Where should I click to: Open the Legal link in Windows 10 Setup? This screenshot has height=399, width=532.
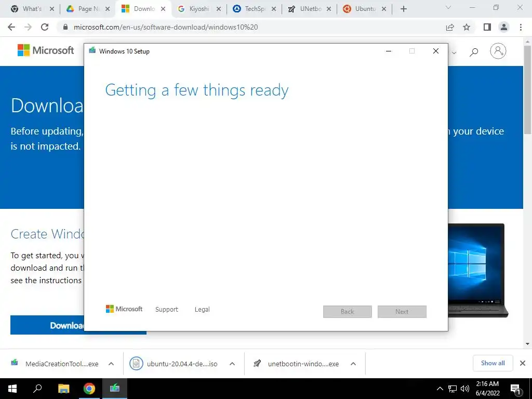click(202, 310)
